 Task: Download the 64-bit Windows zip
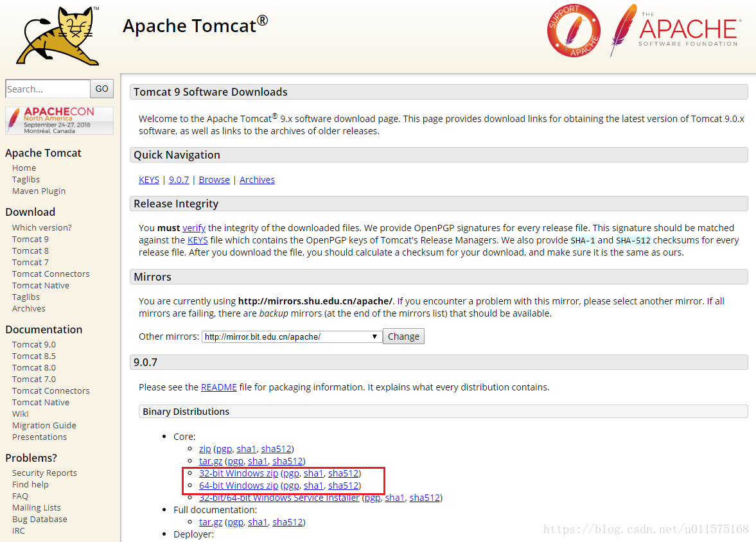(x=239, y=485)
